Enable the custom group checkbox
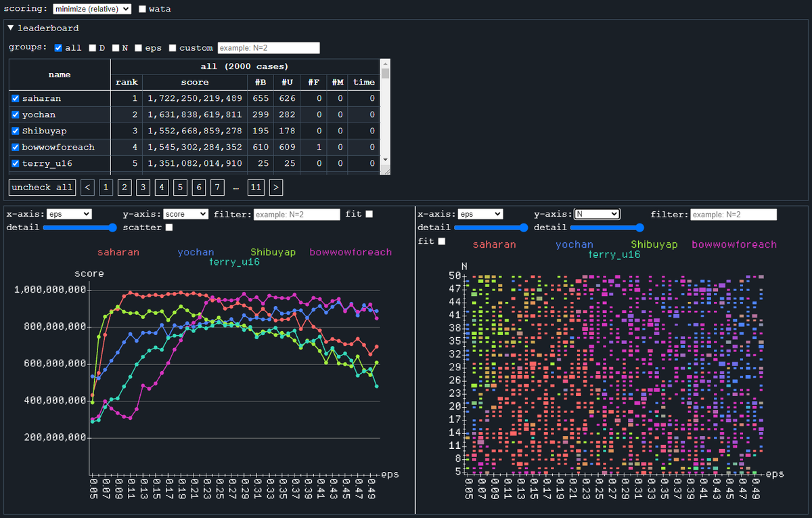812x518 pixels. 173,48
